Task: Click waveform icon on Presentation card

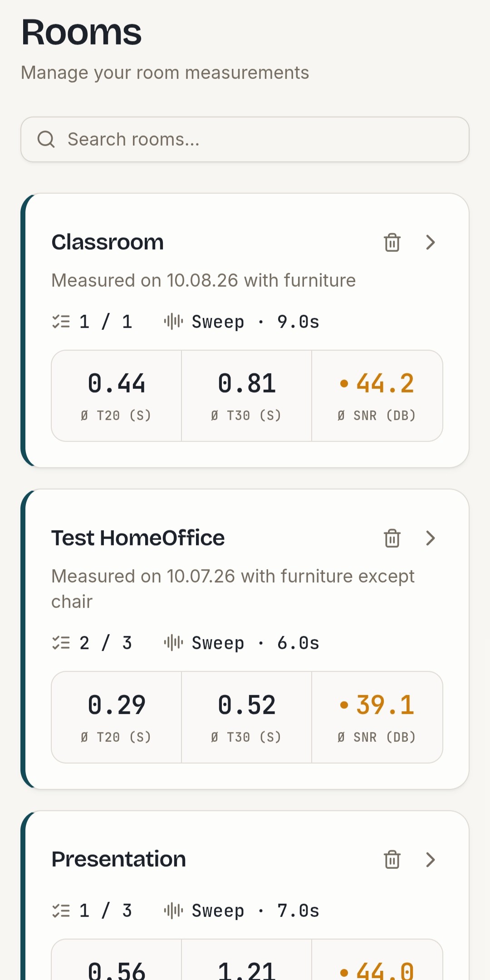Action: pyautogui.click(x=173, y=911)
